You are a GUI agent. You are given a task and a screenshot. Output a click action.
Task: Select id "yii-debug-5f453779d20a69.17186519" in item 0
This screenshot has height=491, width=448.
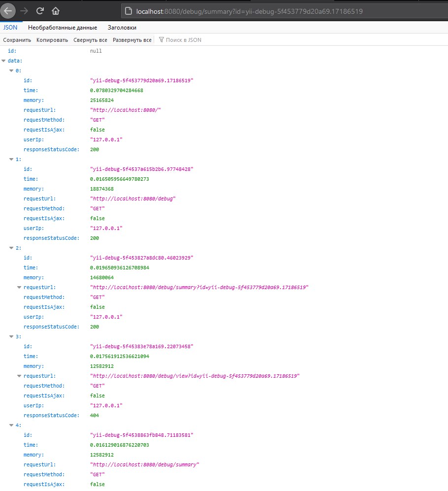pyautogui.click(x=141, y=80)
